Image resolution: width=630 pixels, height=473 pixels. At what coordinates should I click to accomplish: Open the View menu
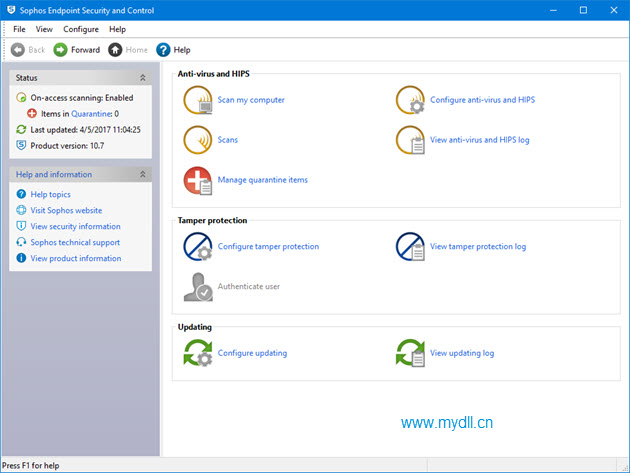pos(44,29)
